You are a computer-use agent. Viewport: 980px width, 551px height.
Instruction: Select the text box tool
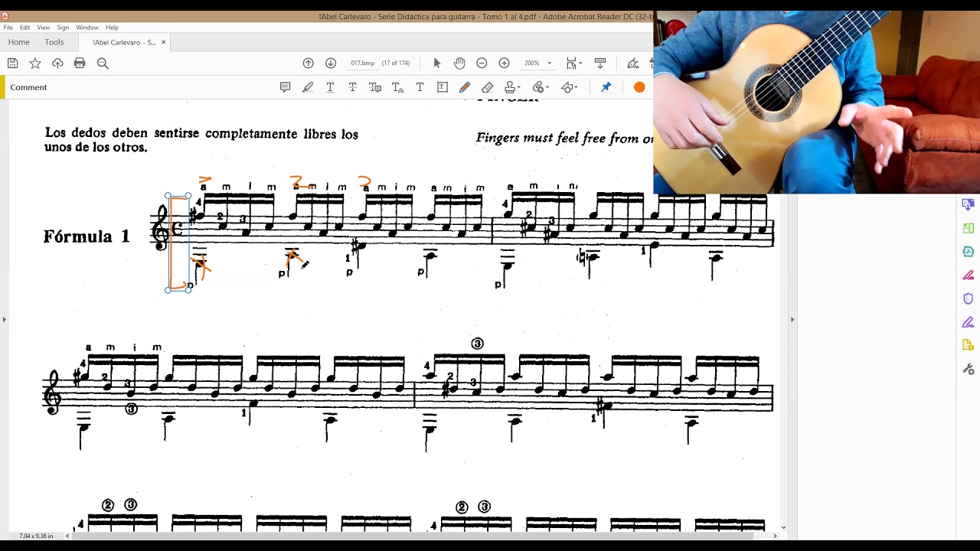443,87
